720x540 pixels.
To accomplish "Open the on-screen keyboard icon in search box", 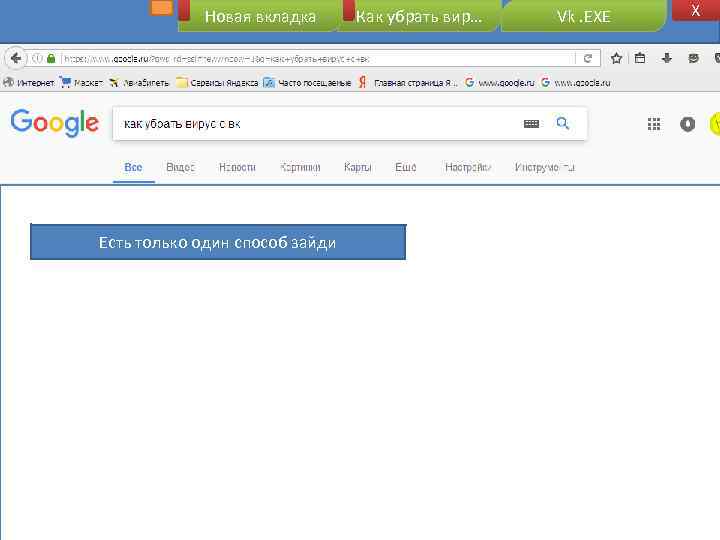I will click(x=531, y=124).
